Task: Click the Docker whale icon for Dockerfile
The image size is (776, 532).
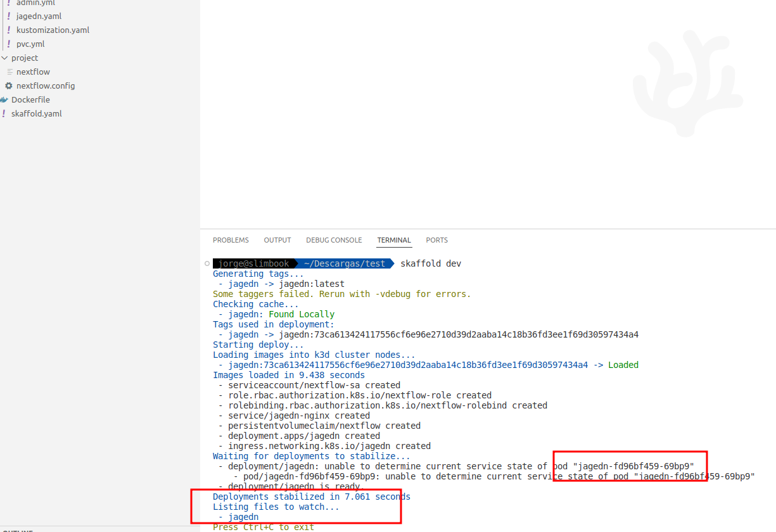Action: click(x=4, y=99)
